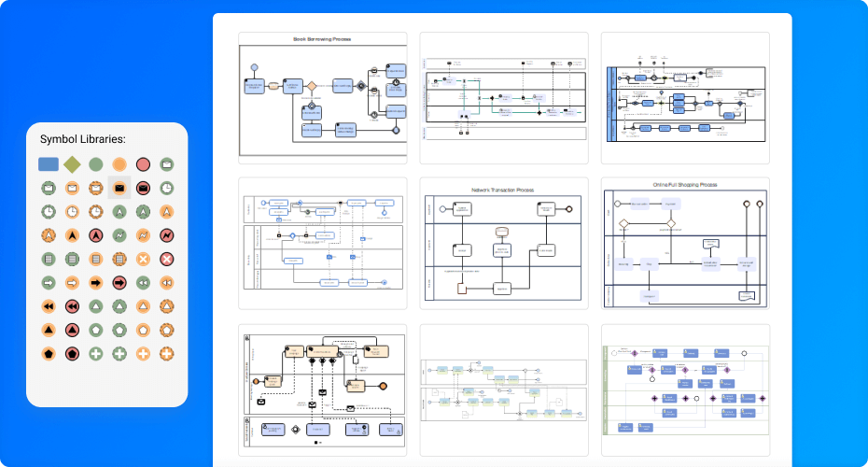Pick the orange solid-border conditional list symbol
This screenshot has height=467, width=868.
pyautogui.click(x=96, y=259)
